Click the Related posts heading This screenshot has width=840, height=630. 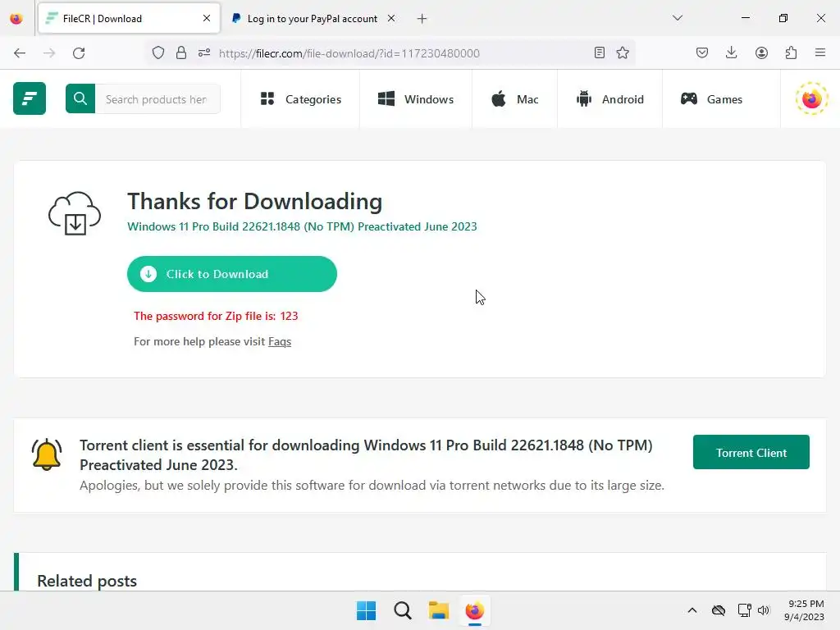(x=87, y=581)
